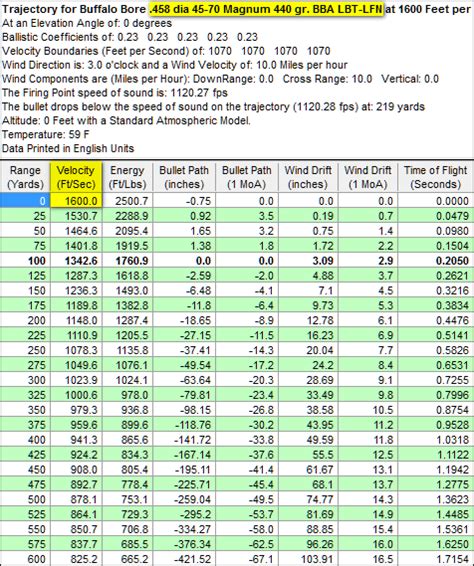The image size is (474, 566).
Task: Select time of flight 0.0479
Action: tap(436, 216)
